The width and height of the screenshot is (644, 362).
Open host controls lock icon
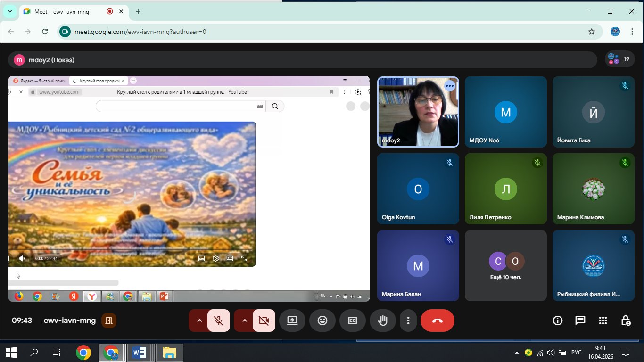[x=626, y=321]
